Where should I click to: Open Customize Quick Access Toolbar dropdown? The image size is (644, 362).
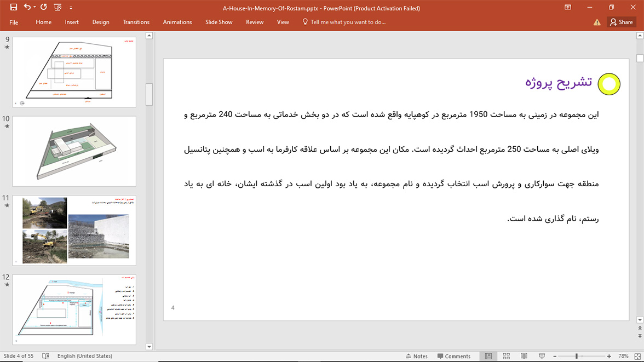tap(71, 8)
